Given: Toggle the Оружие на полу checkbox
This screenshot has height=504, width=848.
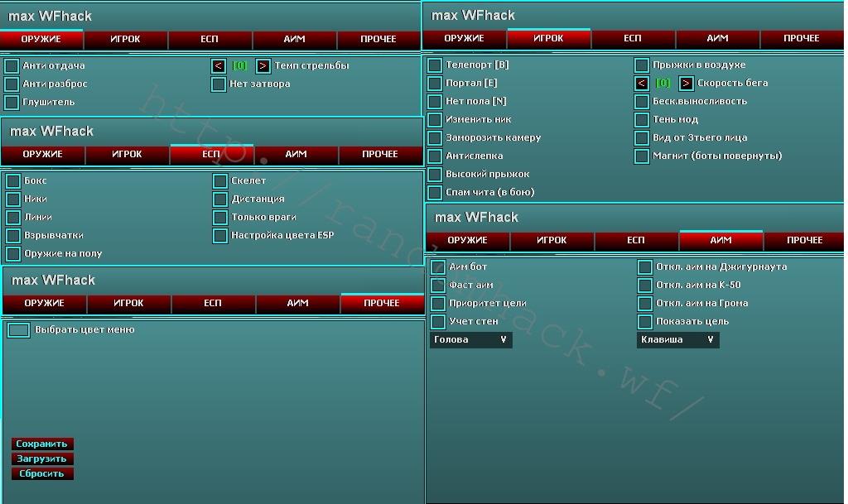Looking at the screenshot, I should click(13, 254).
